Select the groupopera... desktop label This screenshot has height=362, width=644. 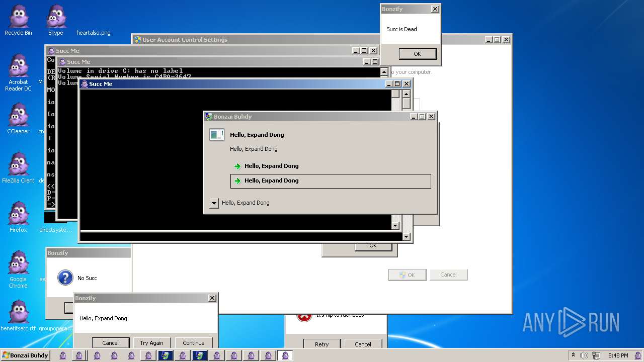[x=55, y=328]
